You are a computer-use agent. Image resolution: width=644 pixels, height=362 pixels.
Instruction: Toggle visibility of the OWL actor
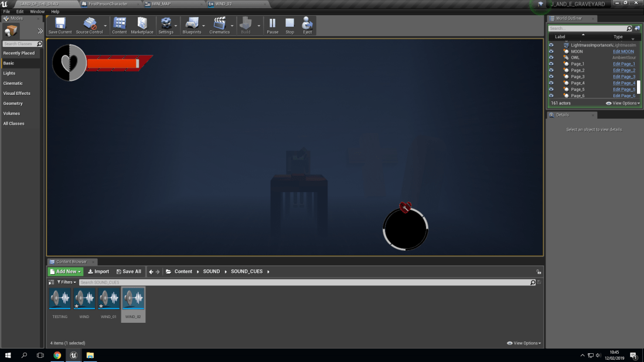(550, 57)
